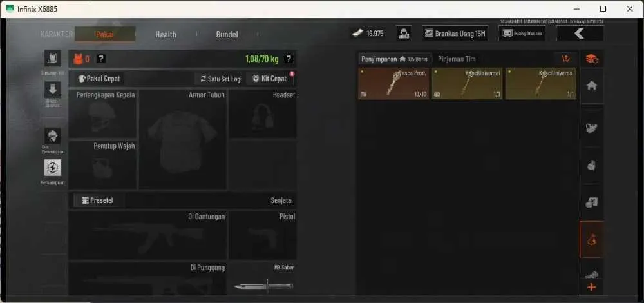The width and height of the screenshot is (644, 303).
Task: Click the KARAKTER label
Action: click(x=57, y=34)
